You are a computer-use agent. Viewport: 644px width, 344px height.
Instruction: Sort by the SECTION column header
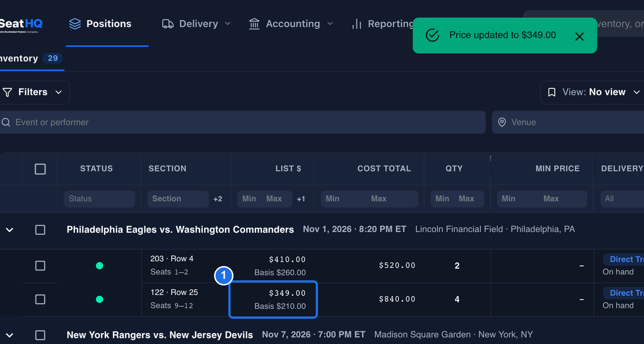(x=167, y=169)
